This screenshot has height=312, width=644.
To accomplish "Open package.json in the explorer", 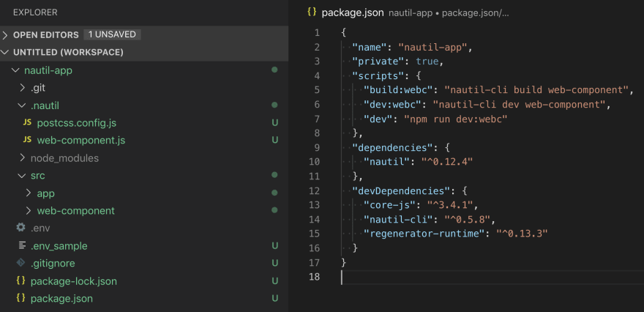I will click(x=61, y=299).
